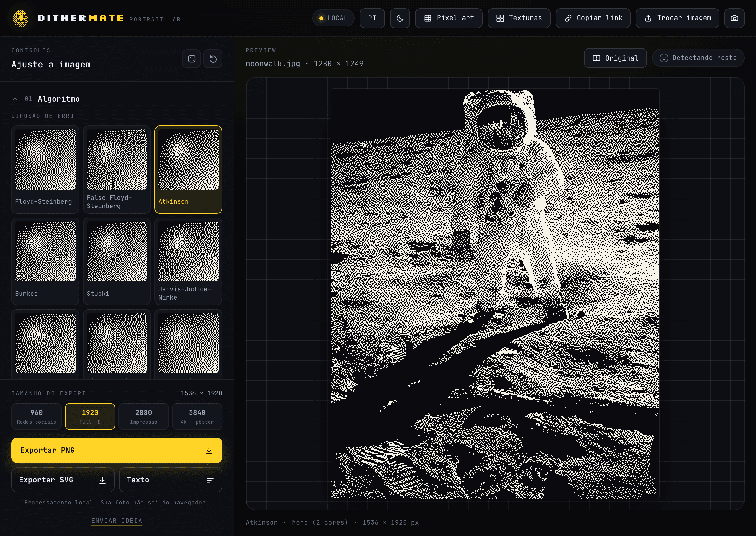This screenshot has height=536, width=756.
Task: Click the LOCAL status badge
Action: click(333, 18)
